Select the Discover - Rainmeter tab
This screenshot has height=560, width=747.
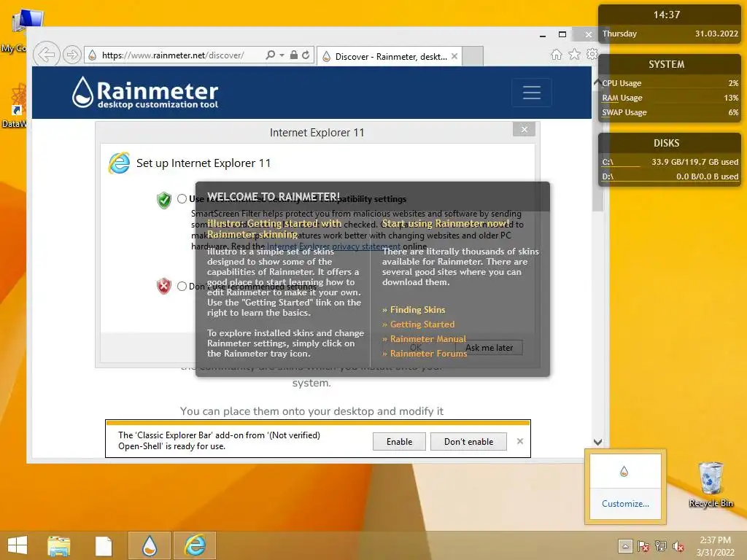click(x=391, y=57)
